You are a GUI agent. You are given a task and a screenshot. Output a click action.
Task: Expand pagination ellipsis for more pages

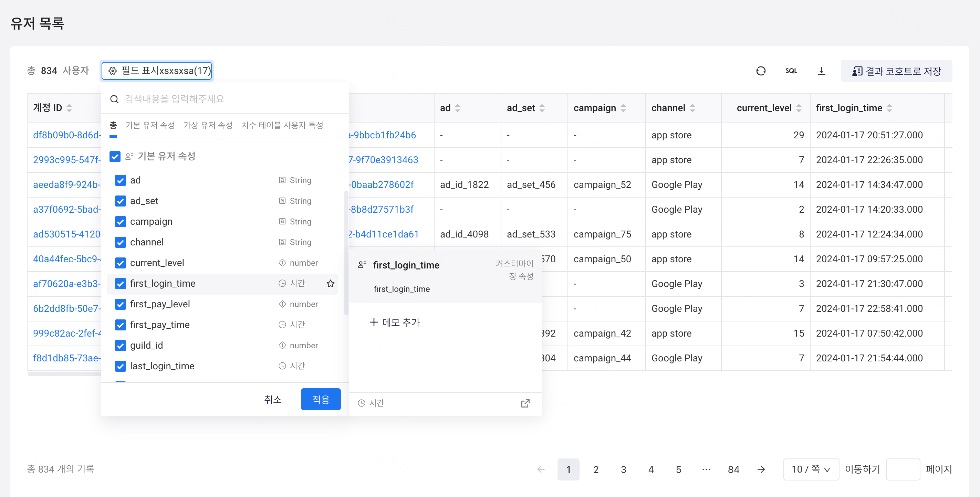point(706,469)
